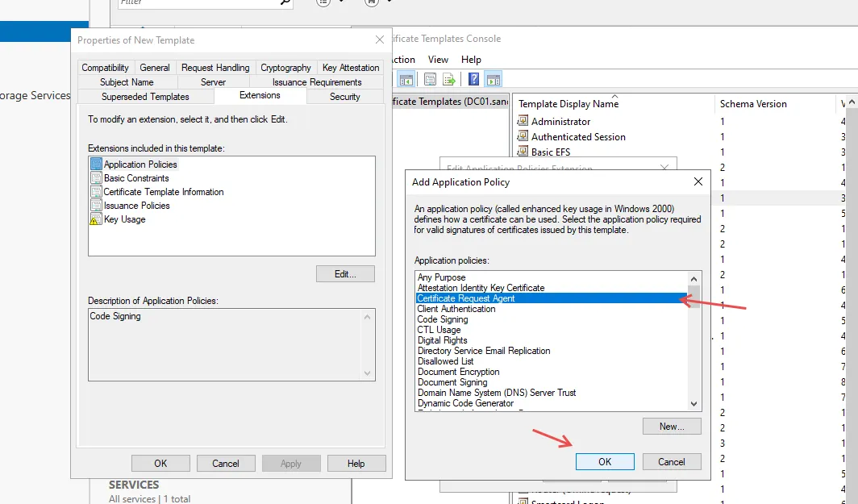Switch to the Security tab
Viewport: 858px width, 504px height.
click(344, 97)
